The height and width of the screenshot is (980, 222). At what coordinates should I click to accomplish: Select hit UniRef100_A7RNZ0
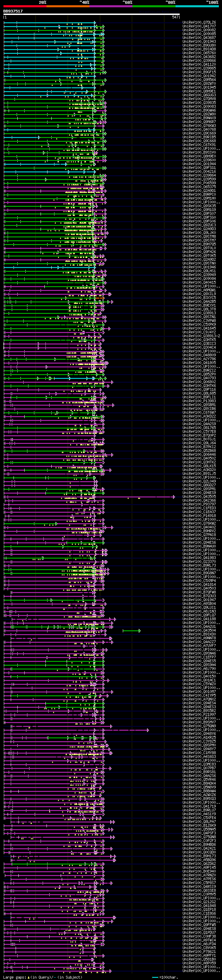click(199, 875)
